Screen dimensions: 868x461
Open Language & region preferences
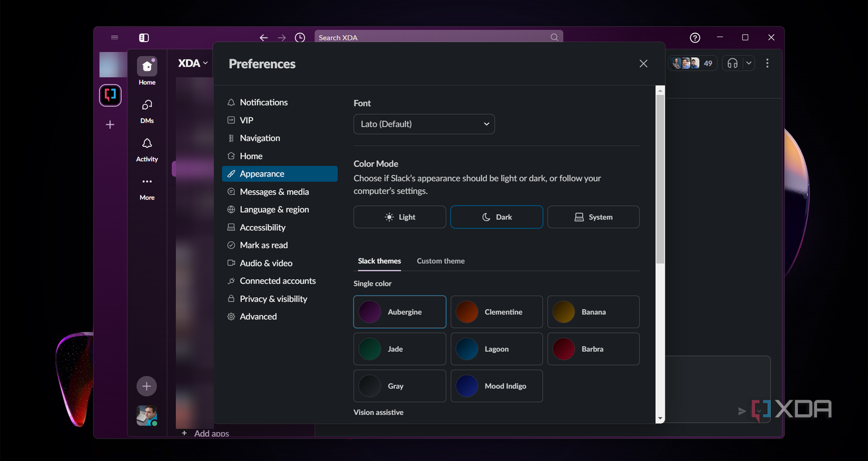click(x=280, y=209)
